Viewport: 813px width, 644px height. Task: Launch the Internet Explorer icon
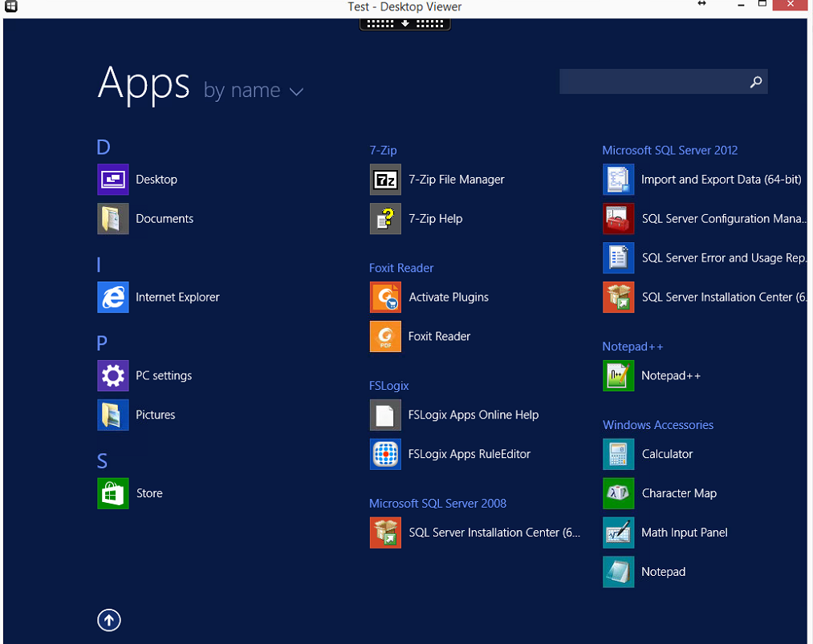tap(113, 297)
